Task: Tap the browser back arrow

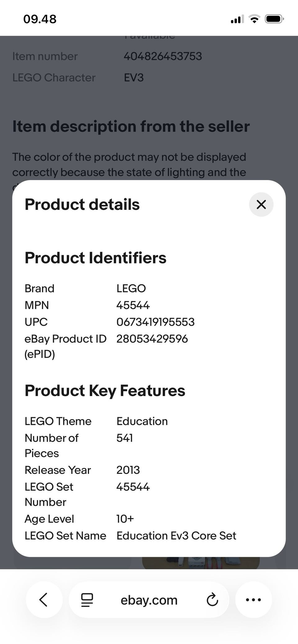Action: point(44,600)
